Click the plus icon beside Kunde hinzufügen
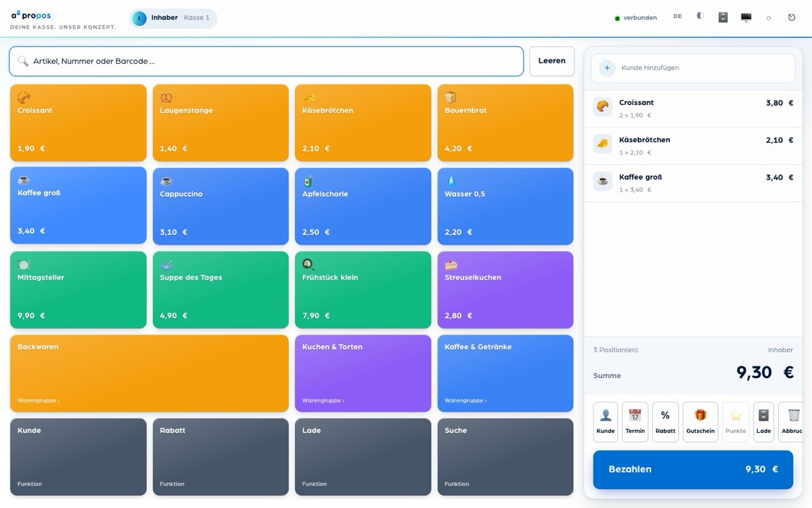Screen dimensions: 812x508 [x=607, y=68]
